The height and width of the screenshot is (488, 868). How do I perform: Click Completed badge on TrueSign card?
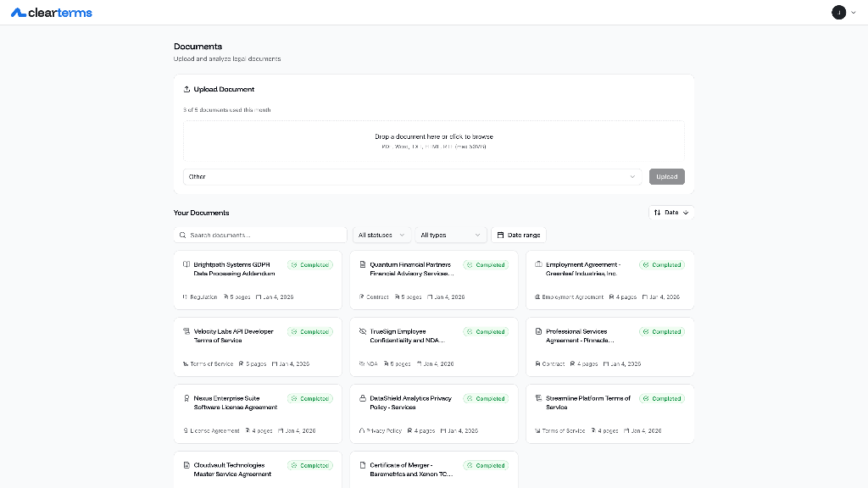(486, 332)
